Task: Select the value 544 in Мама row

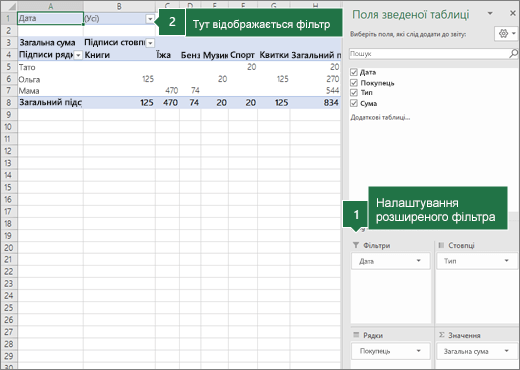Action: pyautogui.click(x=315, y=91)
